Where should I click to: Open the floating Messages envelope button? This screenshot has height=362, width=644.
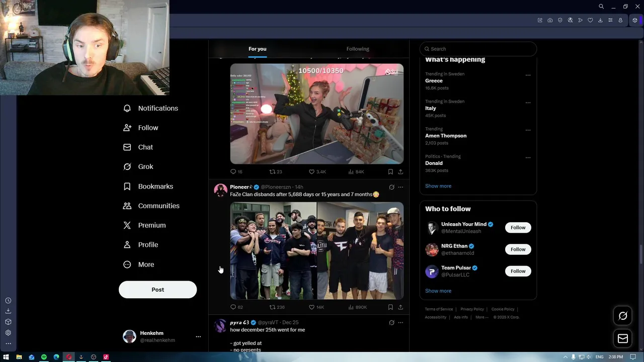pyautogui.click(x=623, y=339)
